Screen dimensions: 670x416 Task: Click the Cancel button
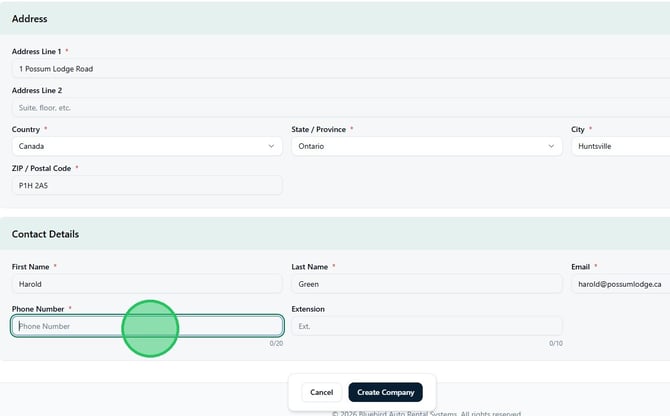click(321, 392)
